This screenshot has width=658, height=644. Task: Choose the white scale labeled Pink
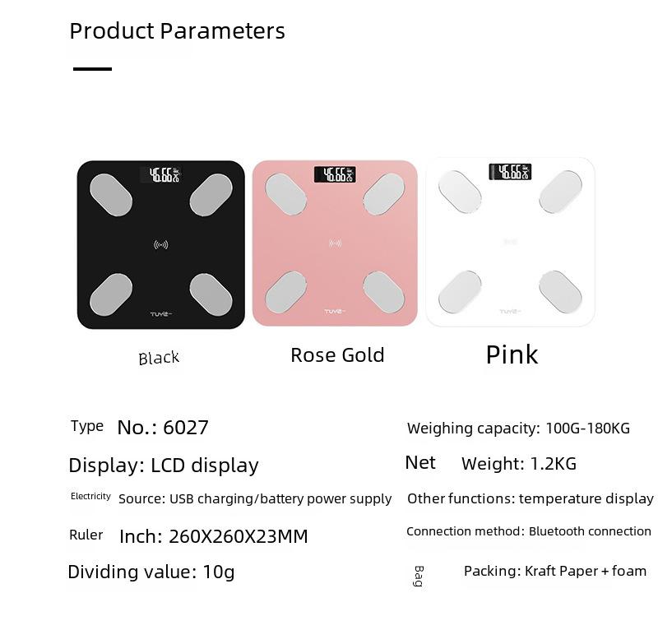510,242
